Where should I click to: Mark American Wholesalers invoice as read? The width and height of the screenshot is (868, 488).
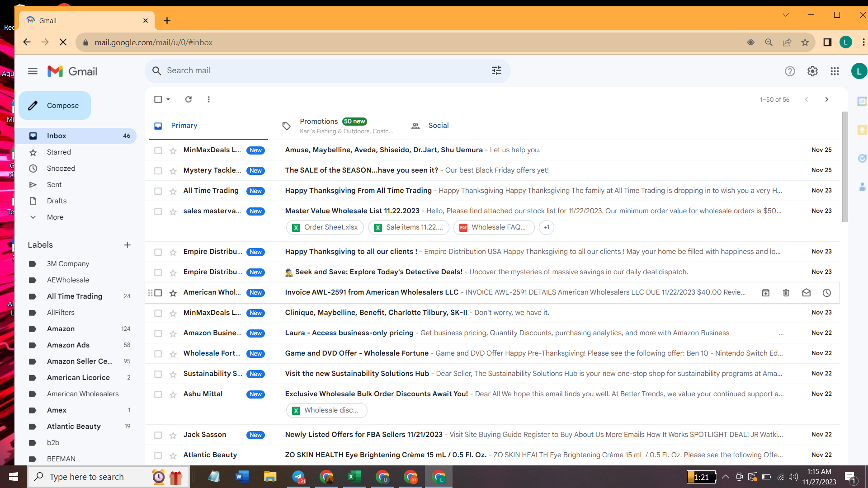coord(807,293)
